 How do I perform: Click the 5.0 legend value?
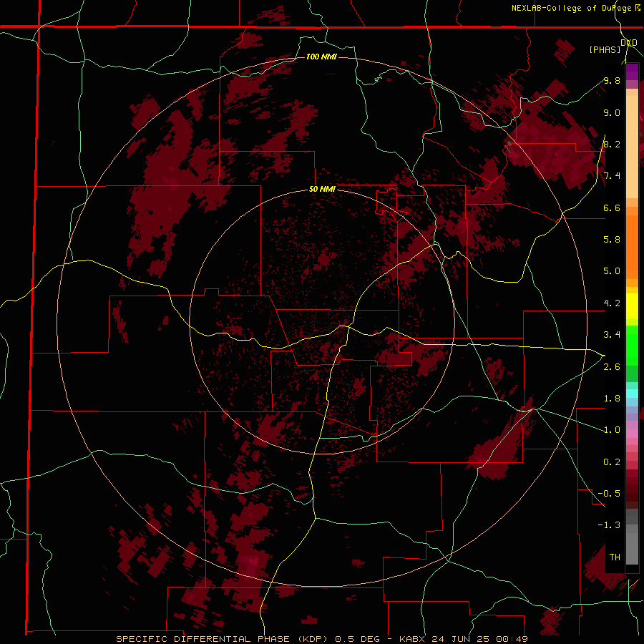pyautogui.click(x=612, y=271)
